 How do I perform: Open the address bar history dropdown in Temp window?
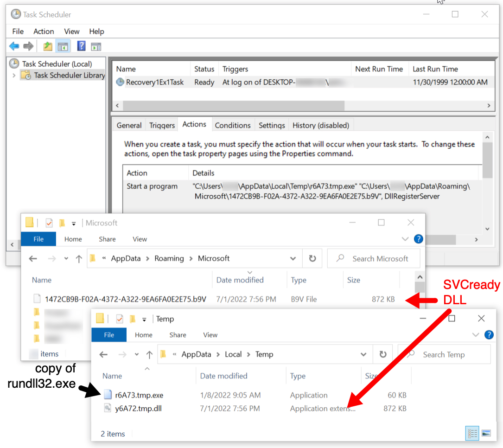(x=363, y=354)
